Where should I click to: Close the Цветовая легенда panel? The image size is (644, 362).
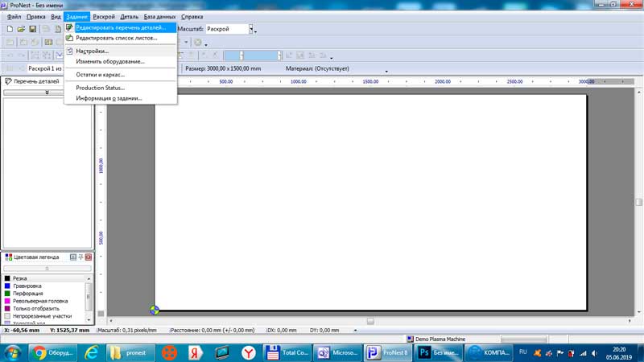tap(89, 257)
